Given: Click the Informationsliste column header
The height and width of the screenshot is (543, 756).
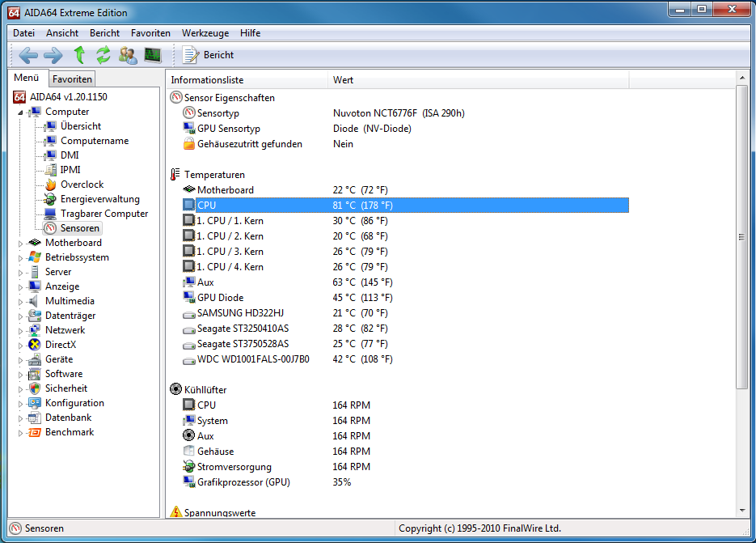Looking at the screenshot, I should tap(247, 79).
